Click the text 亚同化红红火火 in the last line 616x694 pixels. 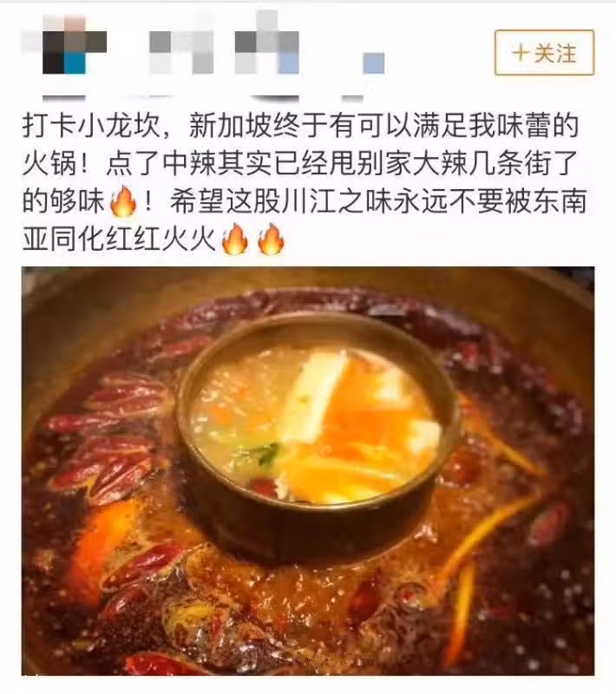click(x=119, y=239)
